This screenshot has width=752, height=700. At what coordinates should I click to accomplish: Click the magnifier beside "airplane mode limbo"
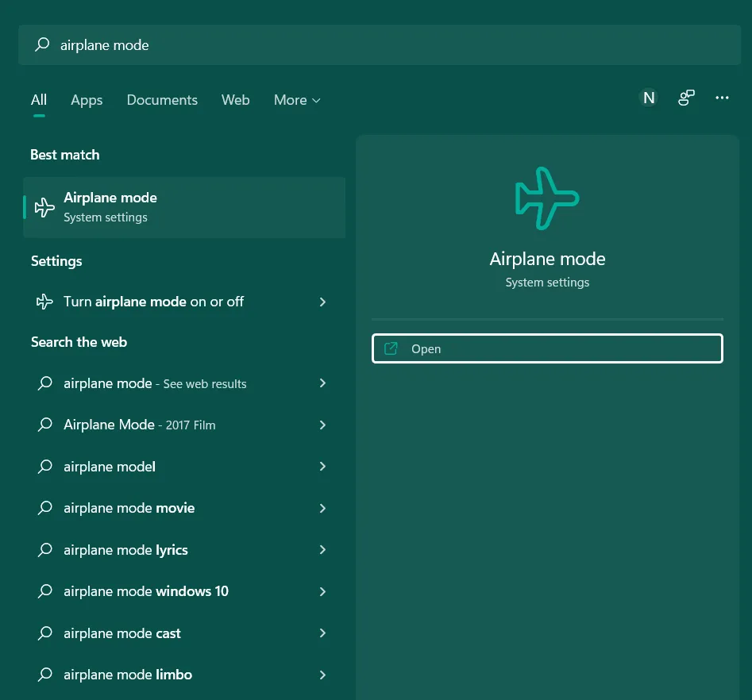tap(44, 674)
